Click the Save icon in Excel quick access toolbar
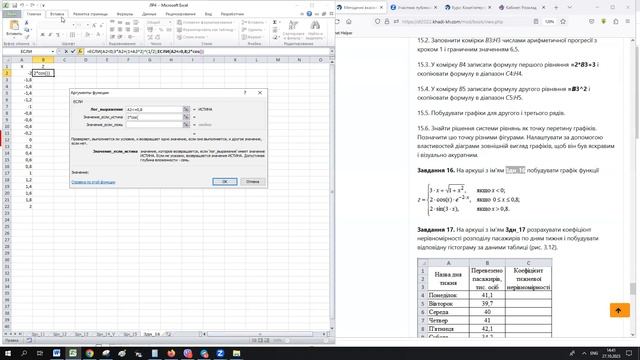The height and width of the screenshot is (360, 640). [x=14, y=5]
